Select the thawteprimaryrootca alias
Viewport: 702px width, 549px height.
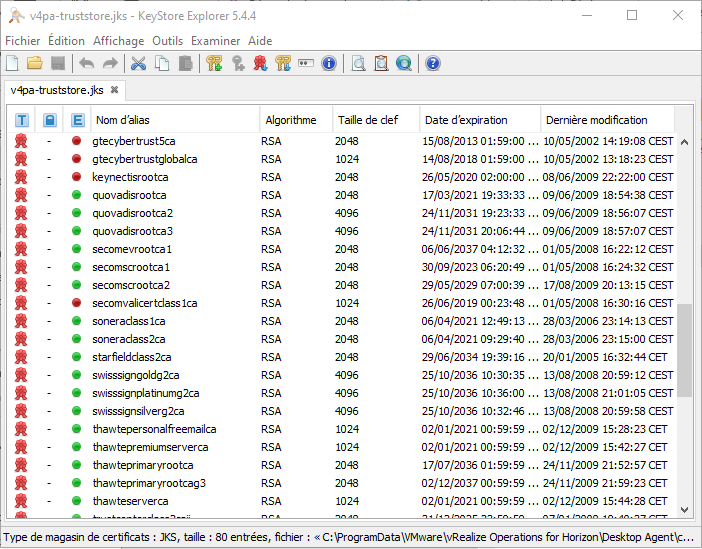coord(143,465)
